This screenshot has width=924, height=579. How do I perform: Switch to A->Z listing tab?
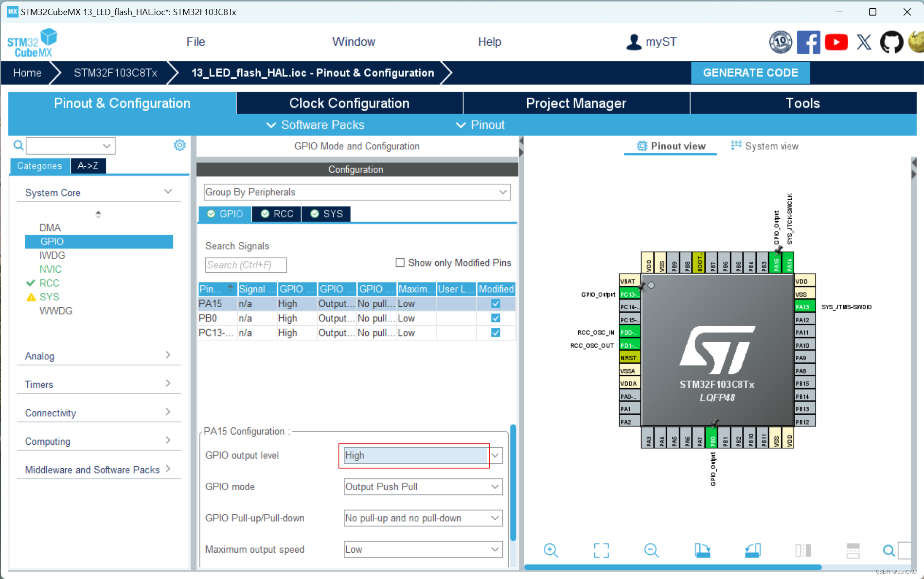(x=88, y=166)
